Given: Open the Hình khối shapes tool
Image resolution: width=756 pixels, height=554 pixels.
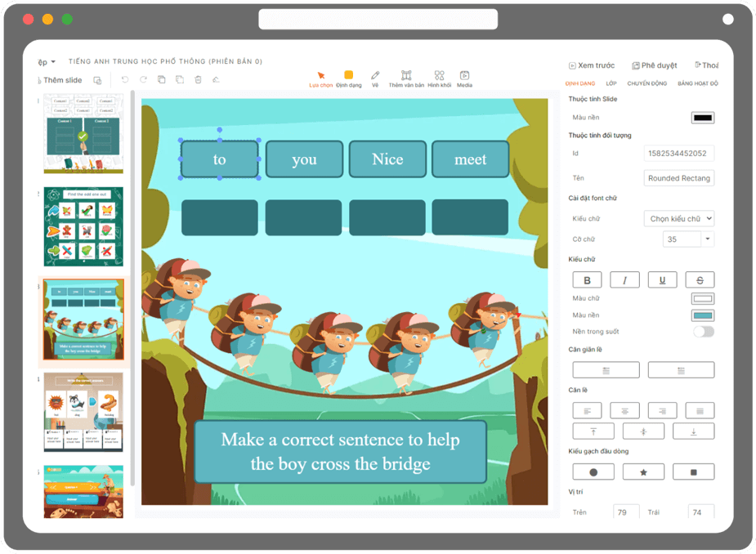Looking at the screenshot, I should click(x=439, y=78).
